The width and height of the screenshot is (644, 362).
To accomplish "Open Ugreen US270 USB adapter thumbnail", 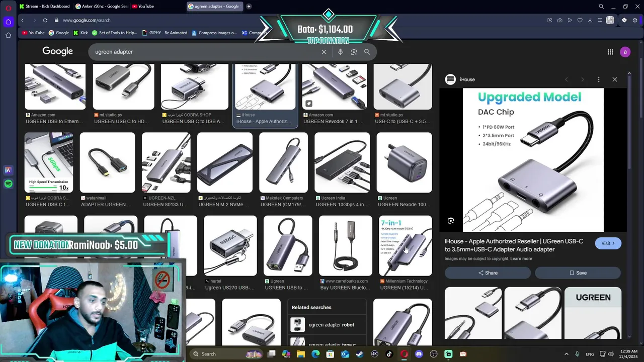I will coord(230,246).
